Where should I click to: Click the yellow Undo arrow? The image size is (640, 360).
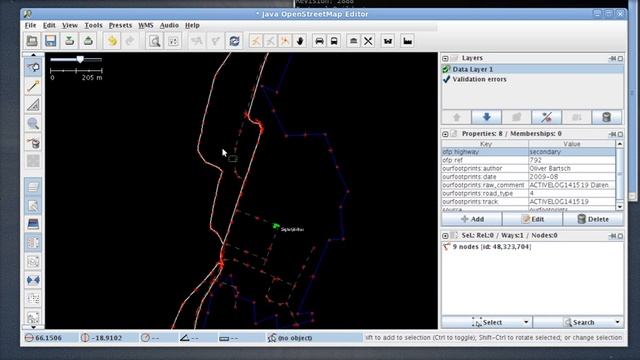click(112, 41)
